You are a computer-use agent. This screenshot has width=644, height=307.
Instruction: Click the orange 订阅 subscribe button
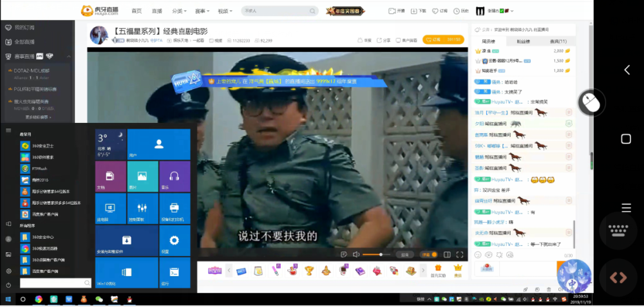[443, 40]
